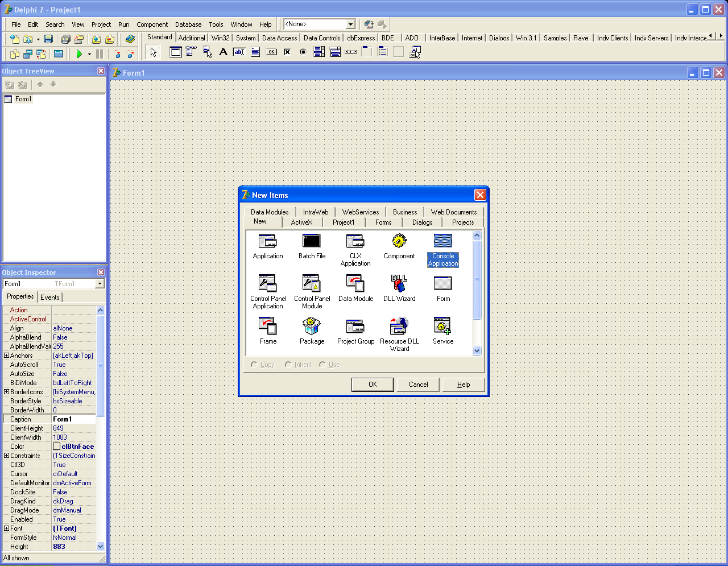Click the green Run button
The height and width of the screenshot is (566, 728).
(x=79, y=54)
